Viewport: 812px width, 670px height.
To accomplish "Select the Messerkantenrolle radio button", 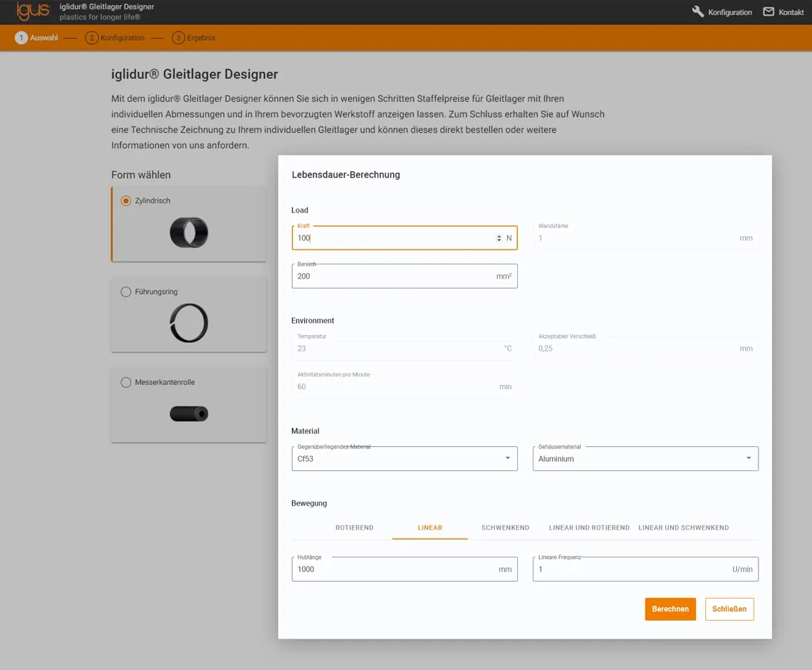I will point(125,382).
